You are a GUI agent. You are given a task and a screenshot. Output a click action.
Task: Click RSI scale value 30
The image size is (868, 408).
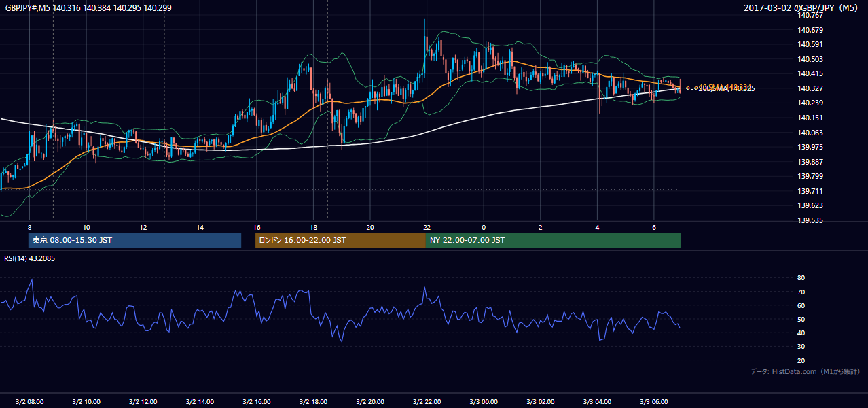pos(801,347)
